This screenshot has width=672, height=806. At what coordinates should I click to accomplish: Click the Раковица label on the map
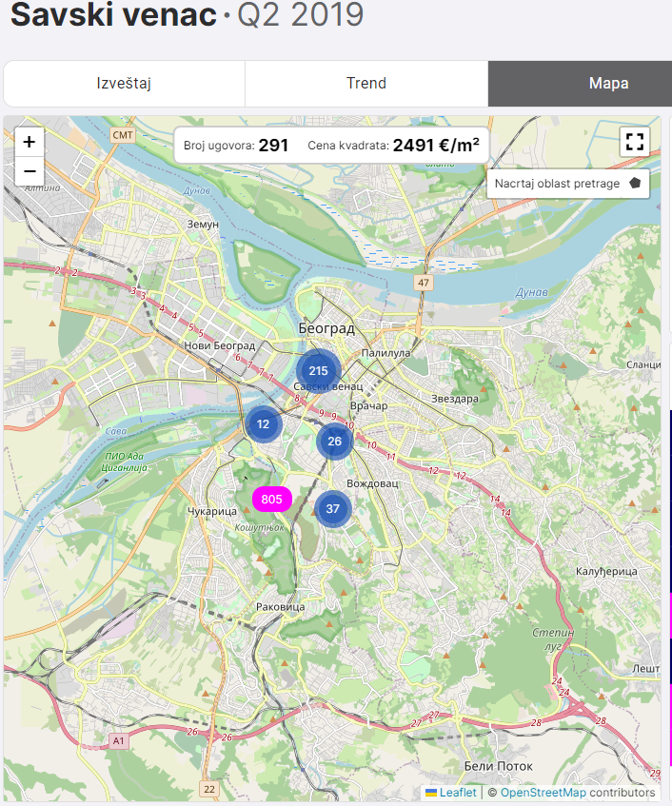pos(280,606)
